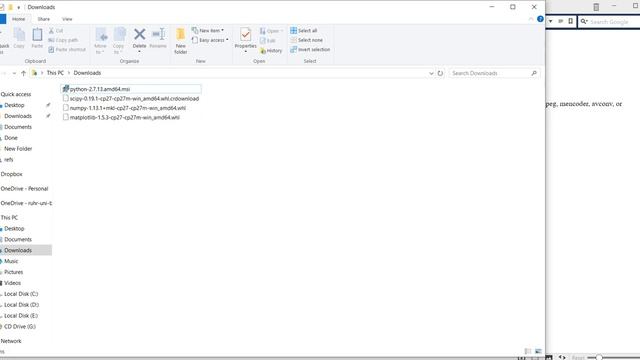Screen dimensions: 640x360
Task: Open Network in the navigation pane
Action: coord(11,341)
